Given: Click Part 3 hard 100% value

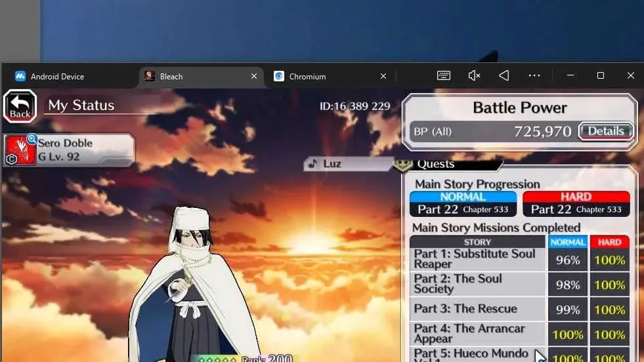Looking at the screenshot, I should [609, 310].
